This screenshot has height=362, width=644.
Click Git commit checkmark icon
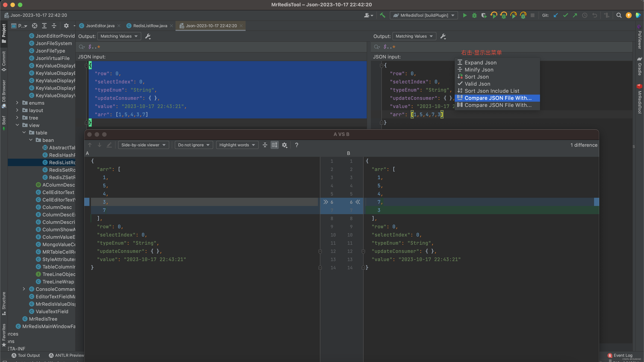(x=565, y=15)
